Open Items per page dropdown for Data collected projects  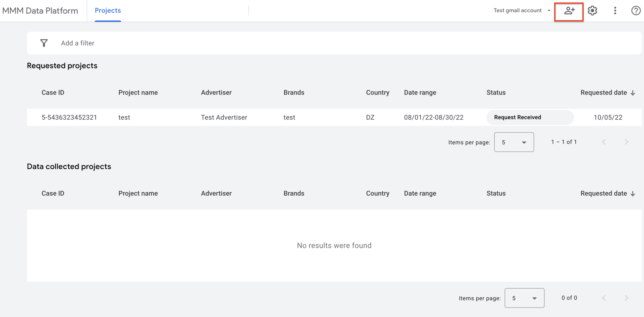[x=524, y=298]
